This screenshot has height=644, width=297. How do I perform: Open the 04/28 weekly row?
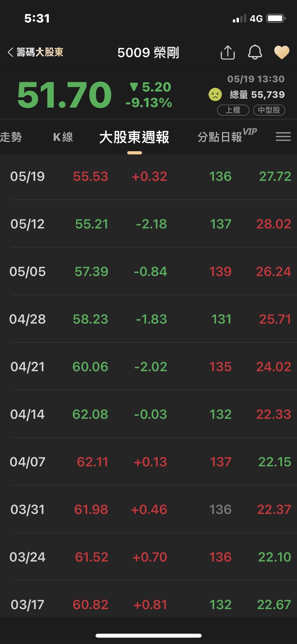pos(148,319)
